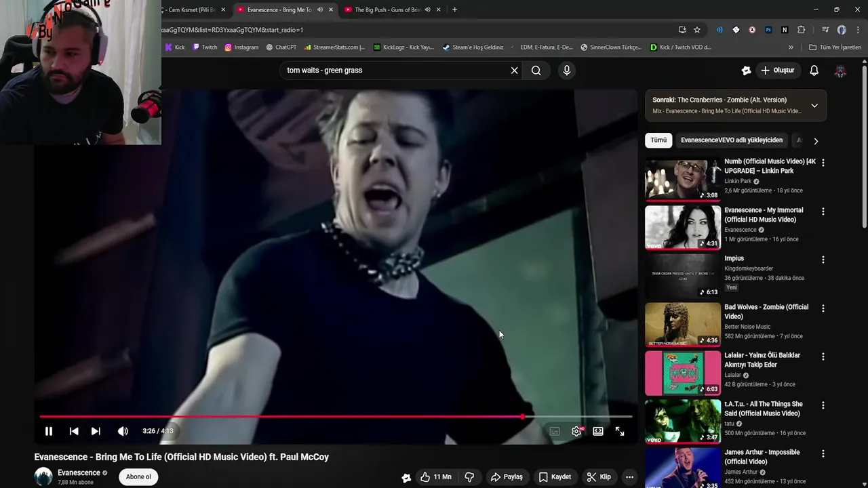
Task: Select the Tümü filter chip
Action: click(x=658, y=140)
